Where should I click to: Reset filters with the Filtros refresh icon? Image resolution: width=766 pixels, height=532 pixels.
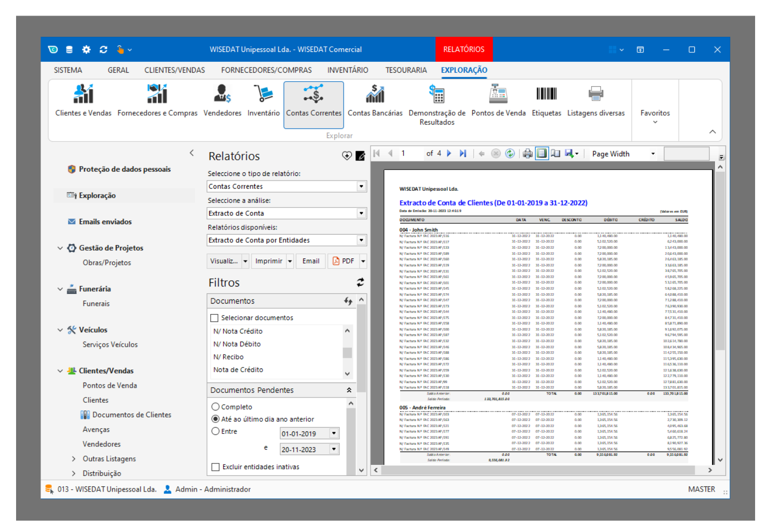click(360, 282)
